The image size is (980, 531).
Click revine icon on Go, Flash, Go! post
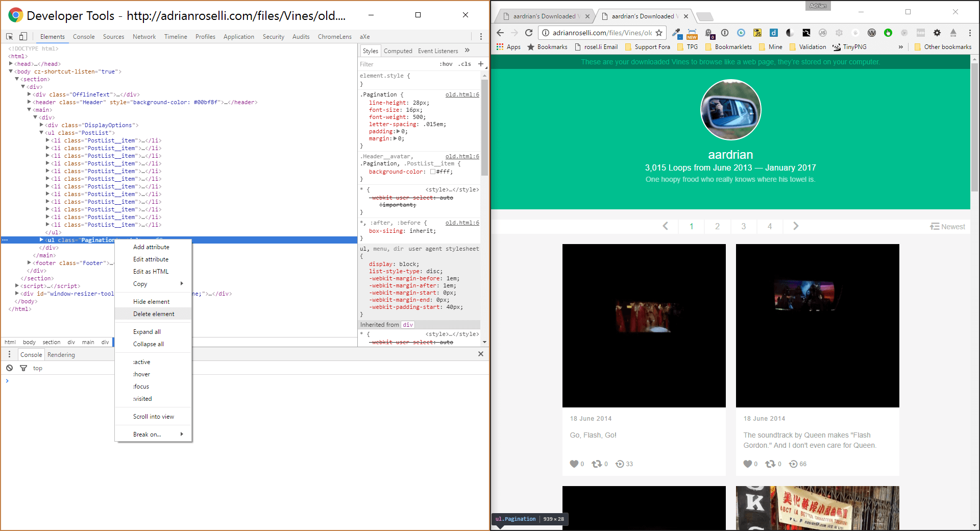tap(596, 464)
